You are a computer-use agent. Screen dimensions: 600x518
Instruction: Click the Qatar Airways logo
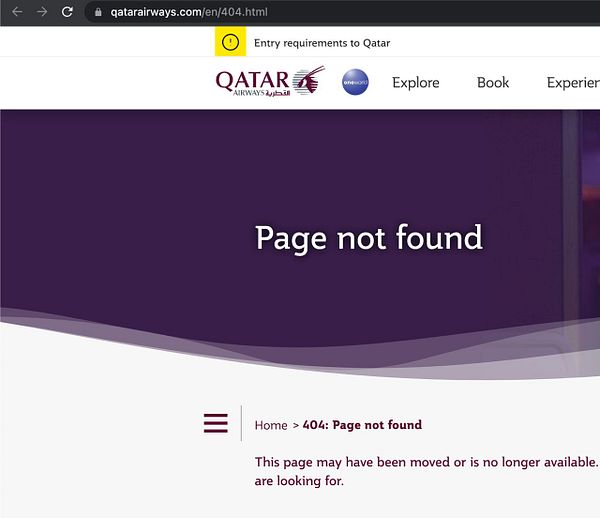(x=270, y=81)
